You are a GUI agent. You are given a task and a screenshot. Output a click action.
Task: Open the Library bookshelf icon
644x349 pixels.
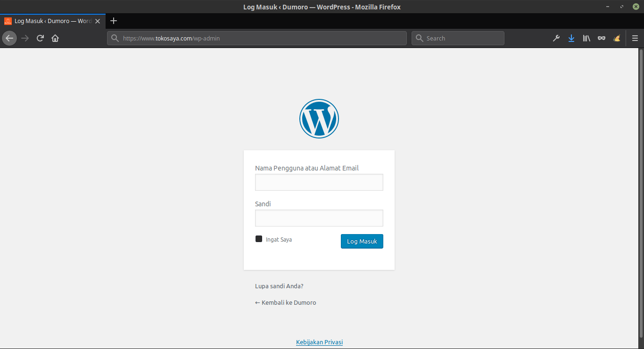586,38
